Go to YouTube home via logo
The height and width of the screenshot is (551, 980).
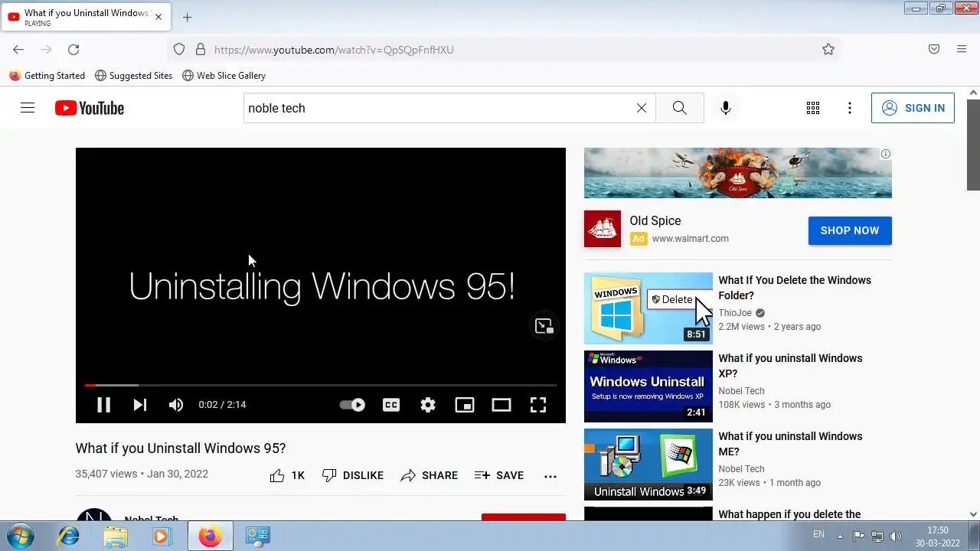click(90, 108)
